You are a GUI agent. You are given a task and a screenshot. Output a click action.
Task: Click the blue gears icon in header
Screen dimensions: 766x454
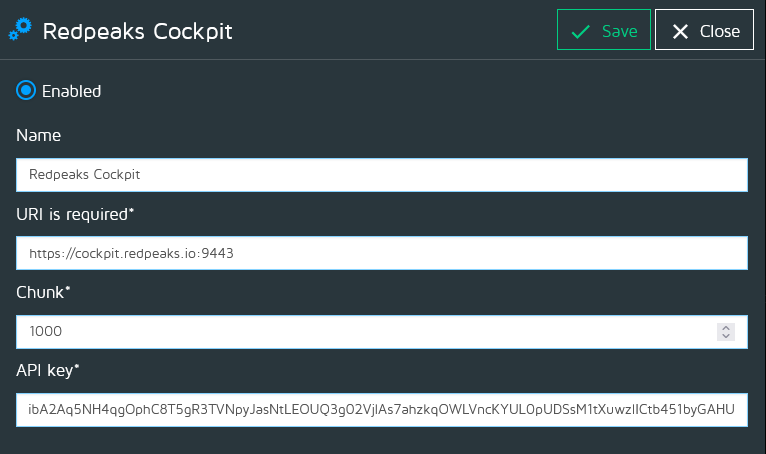(20, 31)
